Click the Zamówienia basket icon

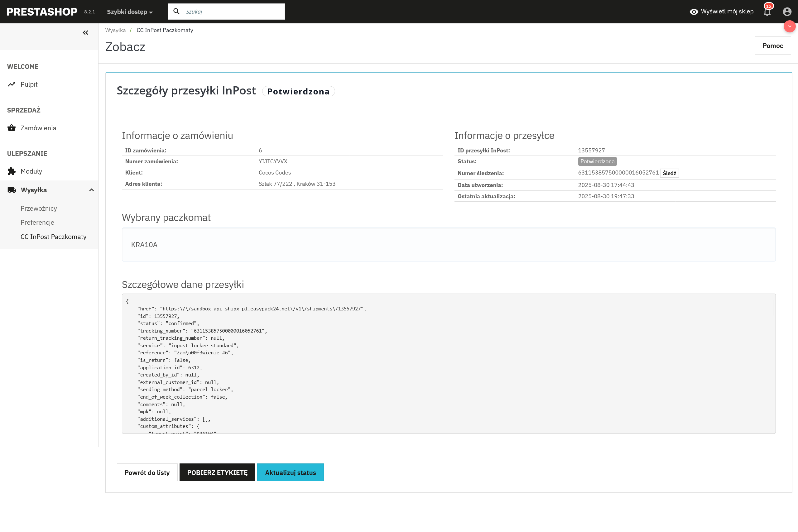(x=12, y=128)
